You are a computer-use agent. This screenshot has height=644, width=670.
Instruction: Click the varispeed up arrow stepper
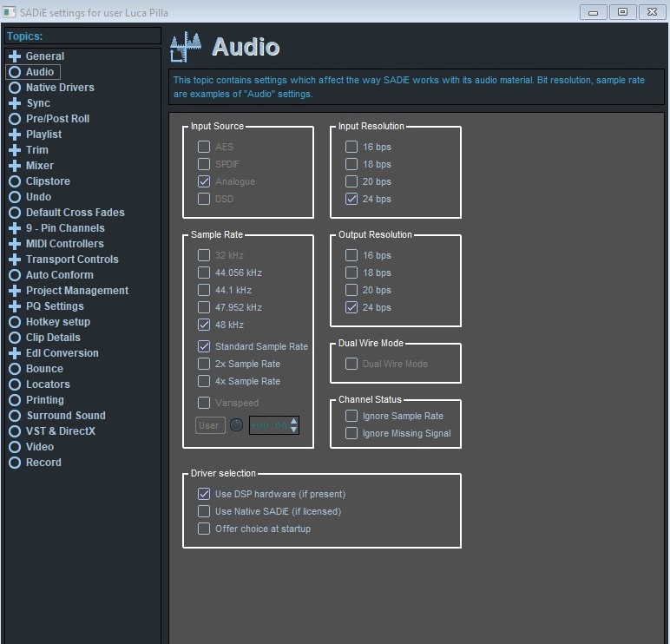click(293, 422)
